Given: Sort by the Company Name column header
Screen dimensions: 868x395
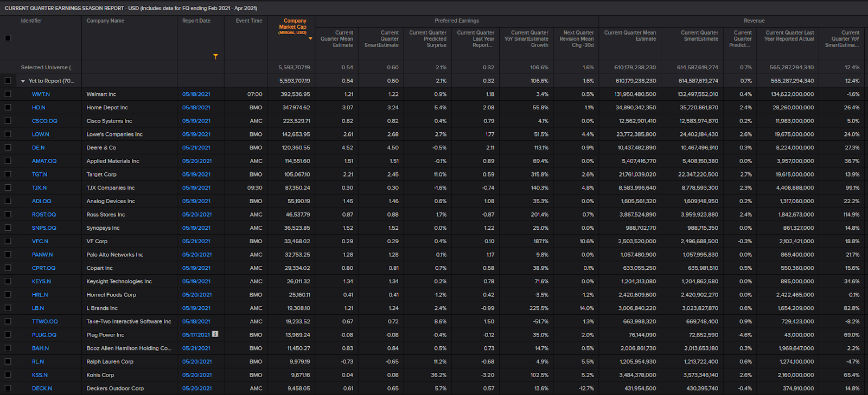Looking at the screenshot, I should (x=105, y=21).
